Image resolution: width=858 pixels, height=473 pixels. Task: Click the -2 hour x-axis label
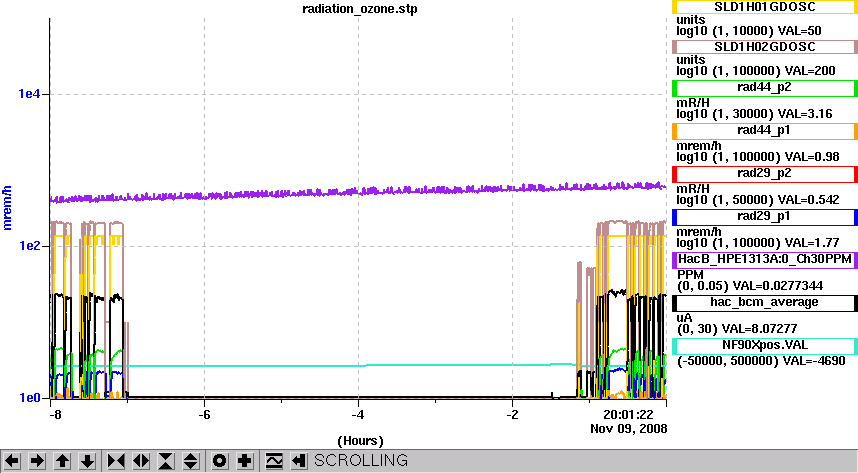click(512, 414)
